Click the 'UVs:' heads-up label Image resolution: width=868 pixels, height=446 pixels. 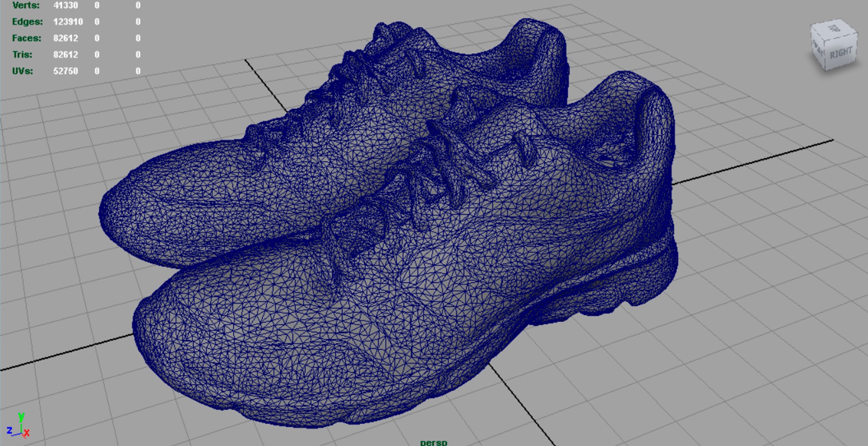23,71
